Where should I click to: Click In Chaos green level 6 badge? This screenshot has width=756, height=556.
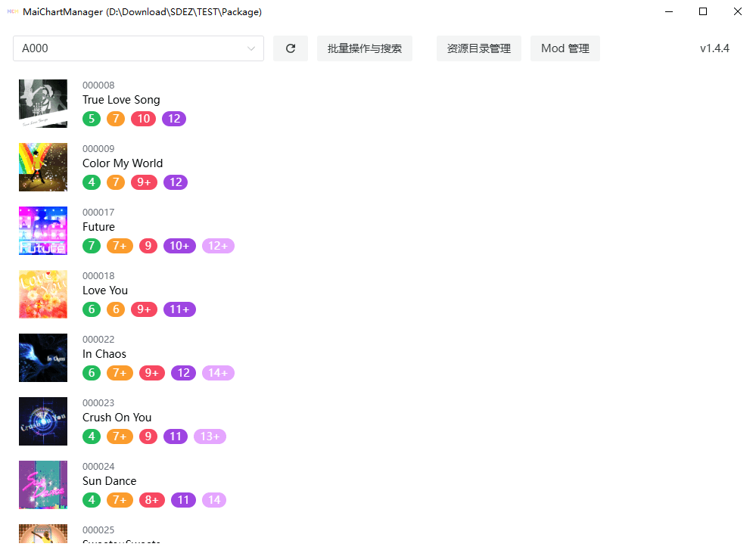pos(92,373)
